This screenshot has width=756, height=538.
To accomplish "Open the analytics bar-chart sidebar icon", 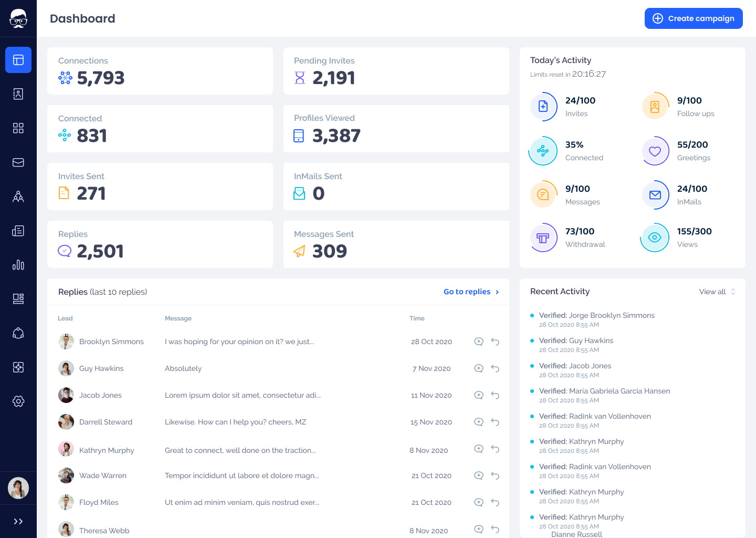I will [x=18, y=265].
